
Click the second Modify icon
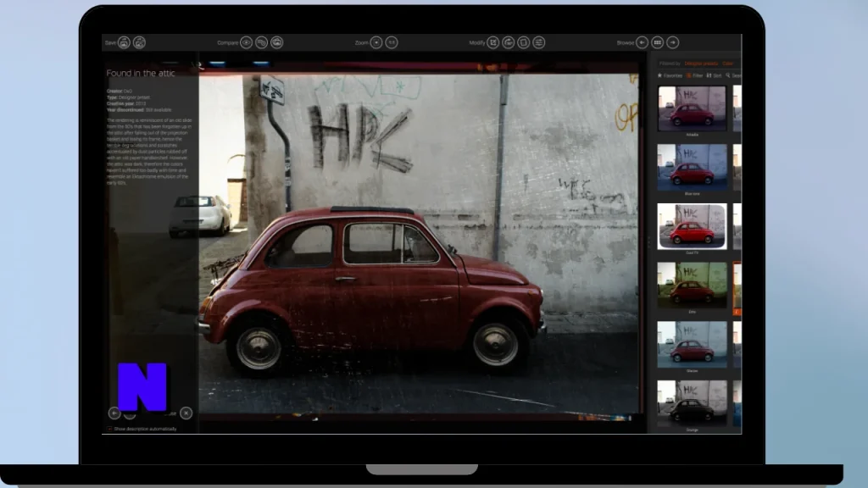click(x=509, y=42)
